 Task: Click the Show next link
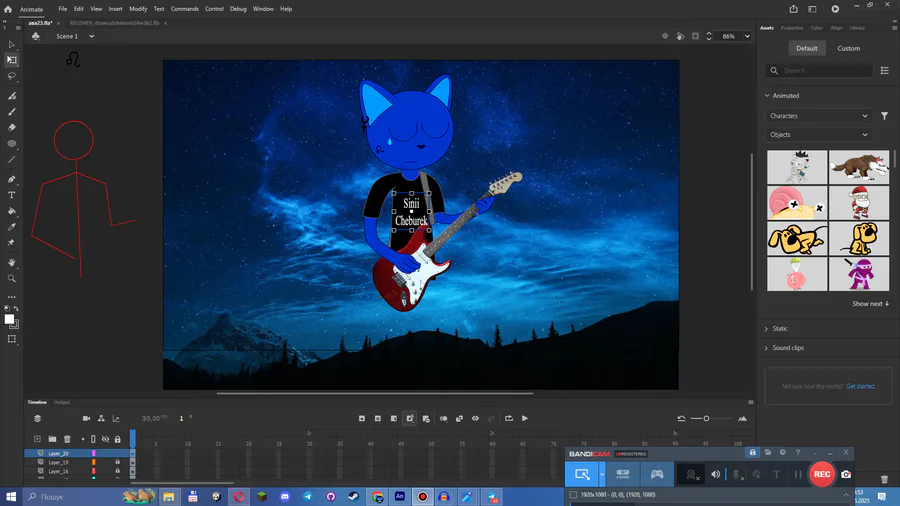[x=870, y=303]
